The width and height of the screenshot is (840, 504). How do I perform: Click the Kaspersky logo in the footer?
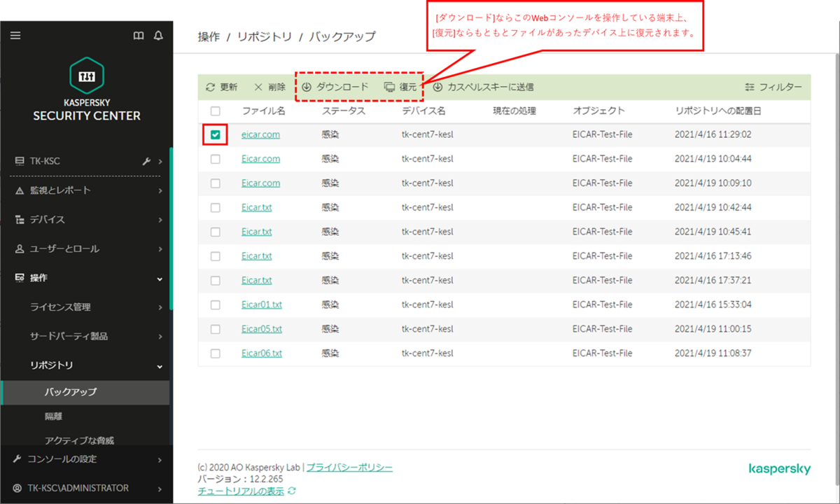[x=779, y=469]
